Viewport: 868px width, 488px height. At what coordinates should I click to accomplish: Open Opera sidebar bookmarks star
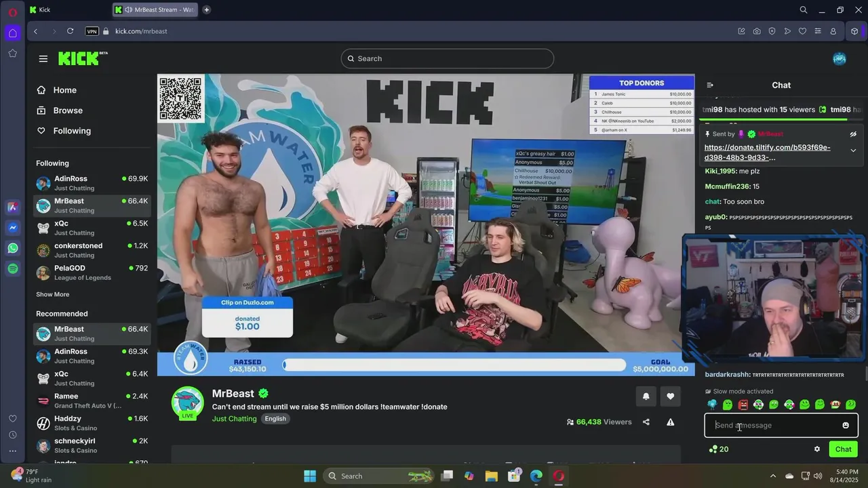[13, 53]
